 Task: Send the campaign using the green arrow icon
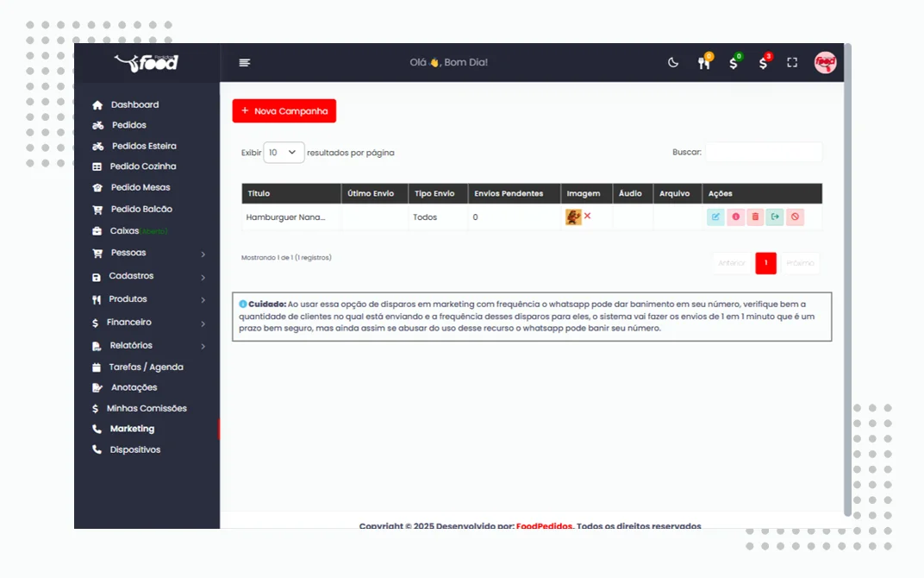775,217
